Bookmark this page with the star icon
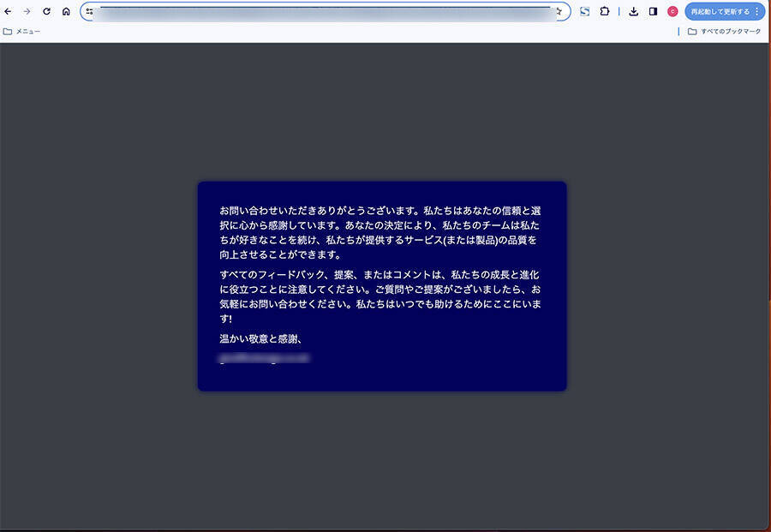The image size is (771, 532). pos(559,11)
